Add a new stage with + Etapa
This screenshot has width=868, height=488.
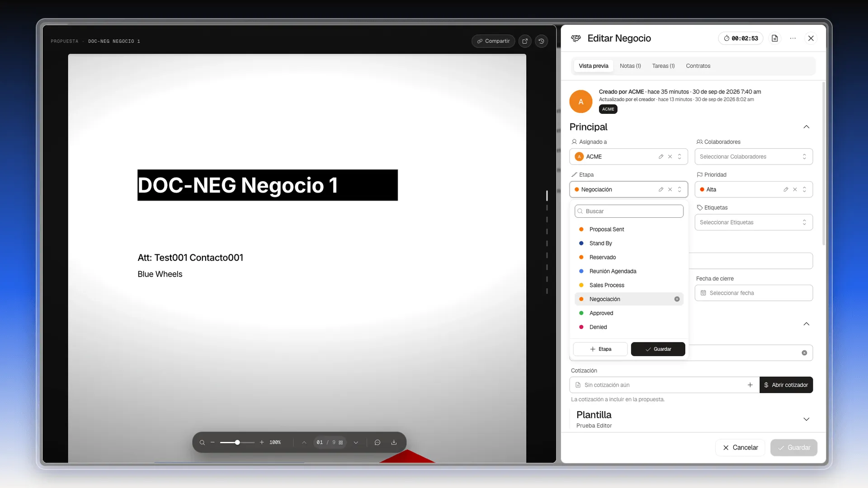[x=600, y=349]
